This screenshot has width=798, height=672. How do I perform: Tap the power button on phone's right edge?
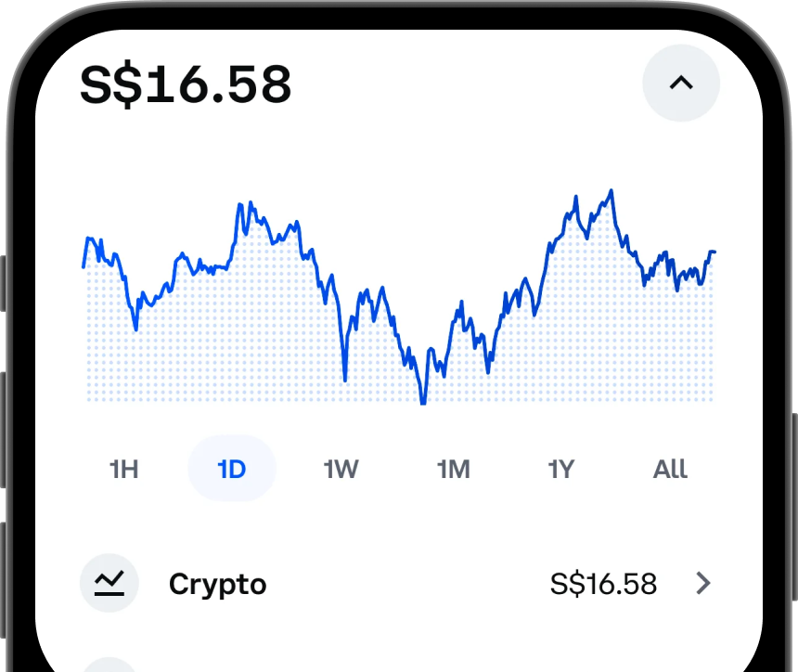click(794, 507)
